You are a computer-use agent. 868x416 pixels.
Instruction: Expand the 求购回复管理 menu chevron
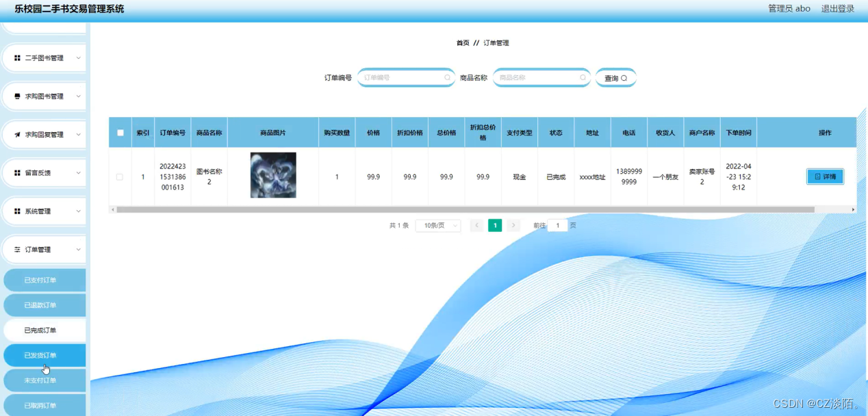click(x=78, y=135)
